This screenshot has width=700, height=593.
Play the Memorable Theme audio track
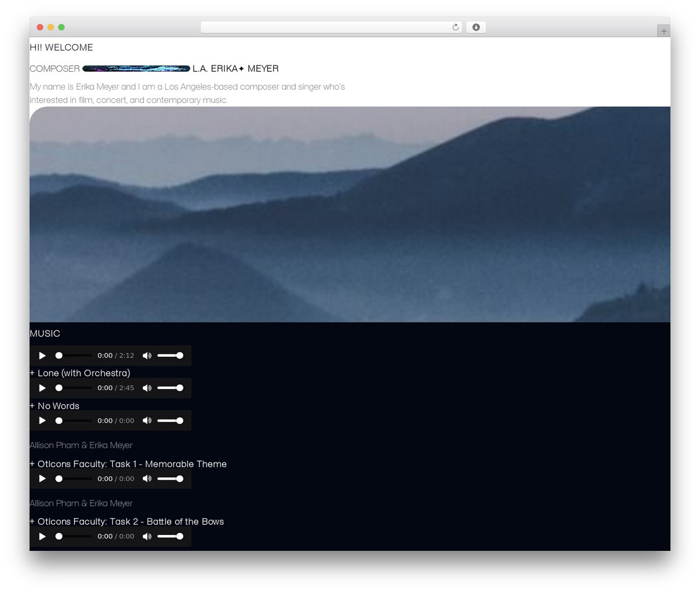tap(42, 479)
